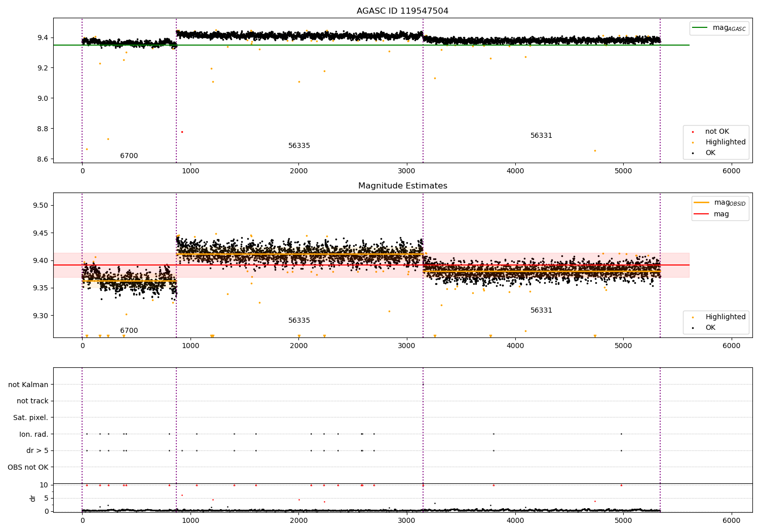Click obsid label 56331 in the top panel
This screenshot has height=532, width=760.
(541, 136)
